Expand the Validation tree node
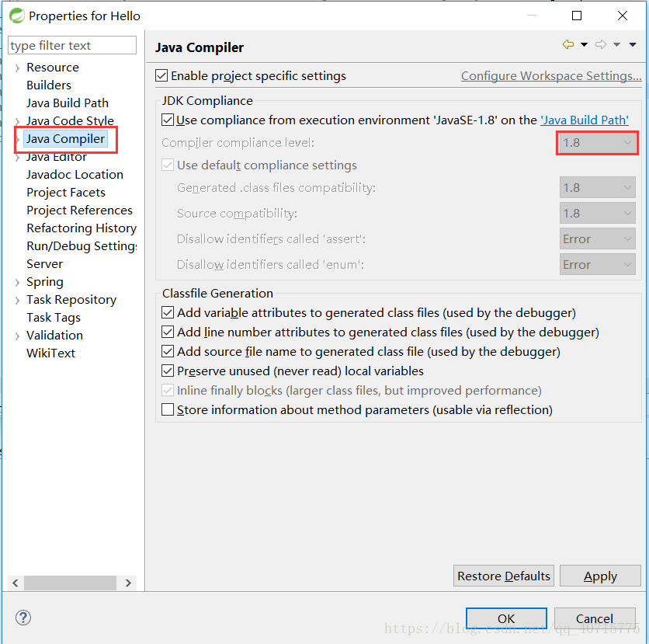Image resolution: width=649 pixels, height=644 pixels. pos(17,336)
